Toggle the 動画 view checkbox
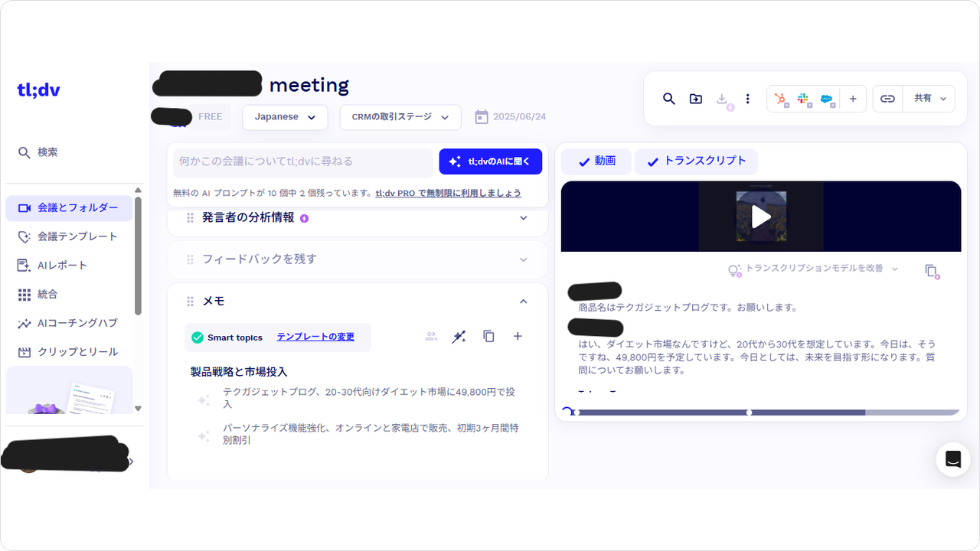Viewport: 980px width, 551px height. [x=596, y=161]
